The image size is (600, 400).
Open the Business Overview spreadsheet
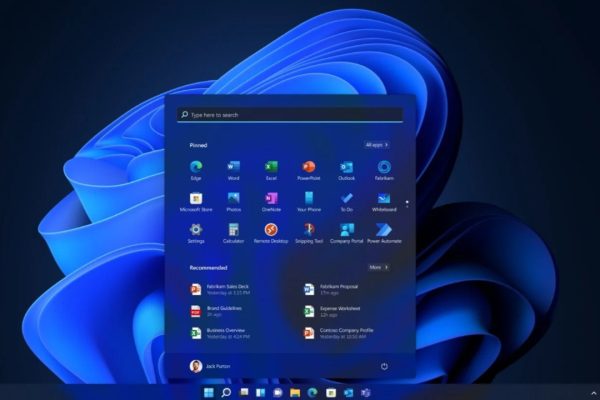pyautogui.click(x=220, y=333)
